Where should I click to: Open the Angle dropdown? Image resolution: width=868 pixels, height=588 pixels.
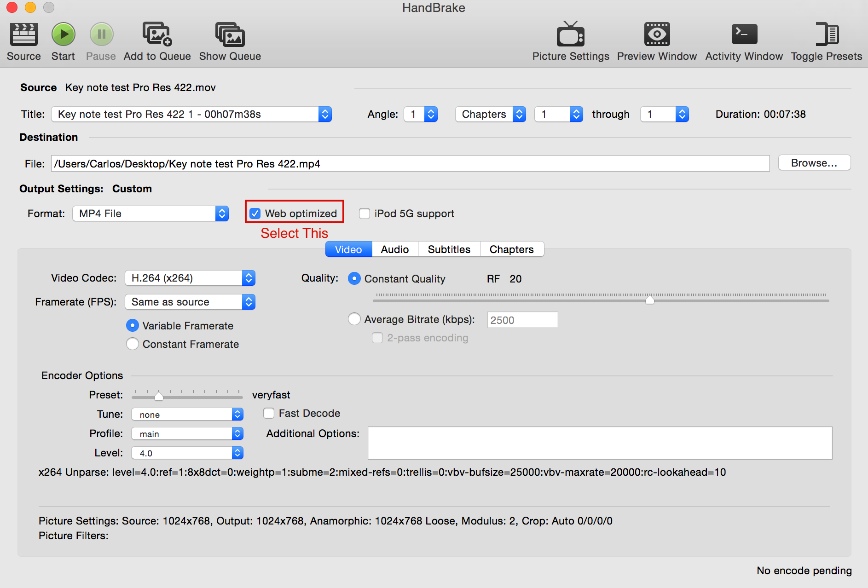click(x=421, y=114)
